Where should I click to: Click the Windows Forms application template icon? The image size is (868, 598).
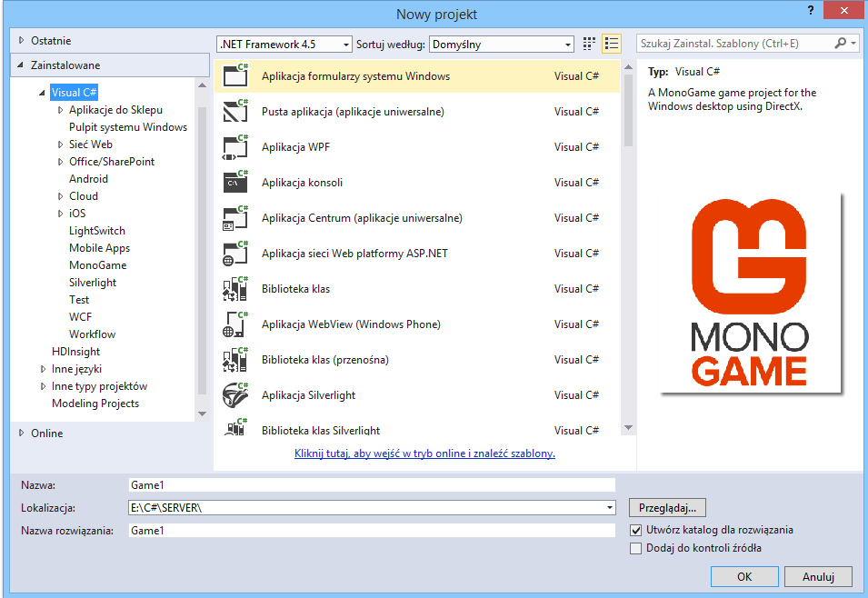[235, 75]
